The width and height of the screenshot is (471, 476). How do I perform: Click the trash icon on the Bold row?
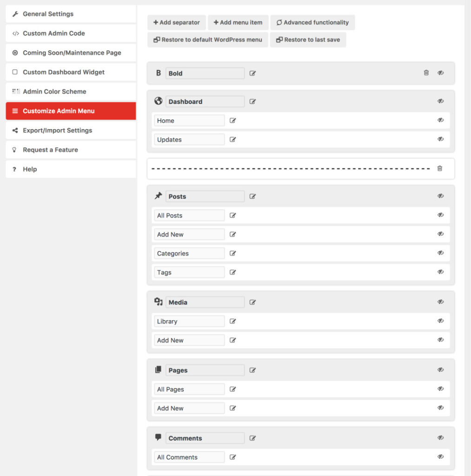(426, 73)
